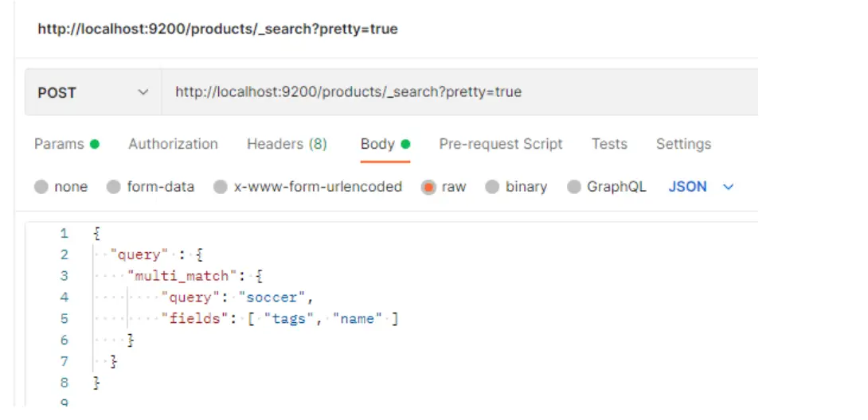Click the "fields" line in body editor
868x420 pixels.
(x=194, y=319)
